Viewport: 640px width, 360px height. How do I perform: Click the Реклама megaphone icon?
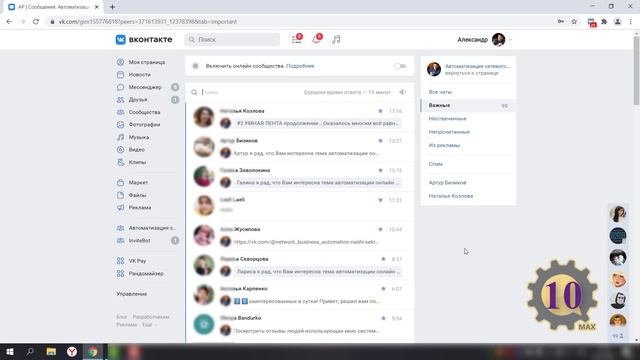click(120, 207)
